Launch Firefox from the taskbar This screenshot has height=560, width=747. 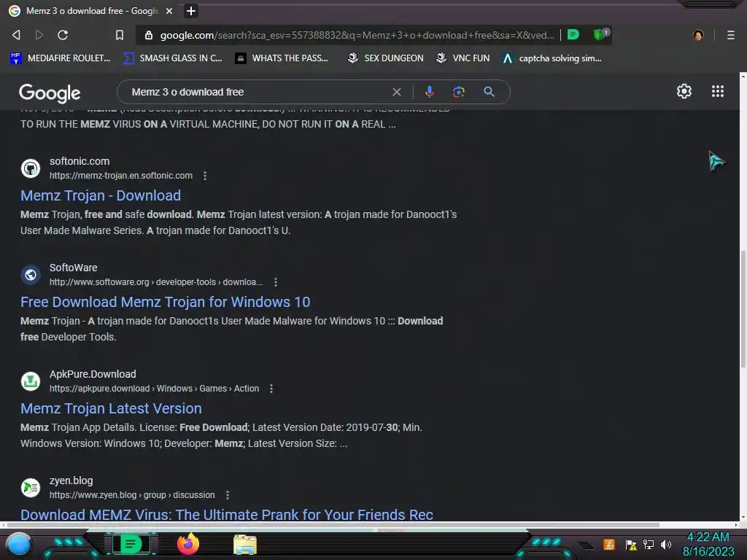pos(188,544)
